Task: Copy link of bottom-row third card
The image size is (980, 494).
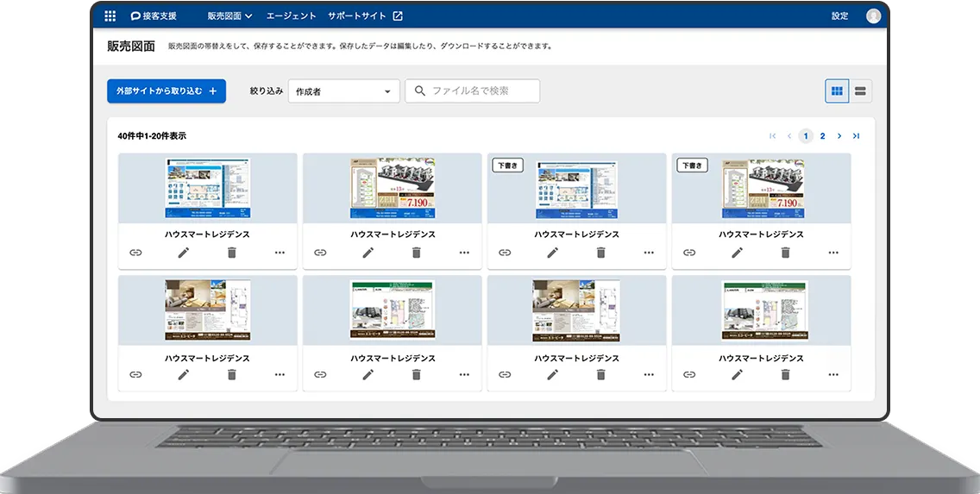Action: pos(505,375)
